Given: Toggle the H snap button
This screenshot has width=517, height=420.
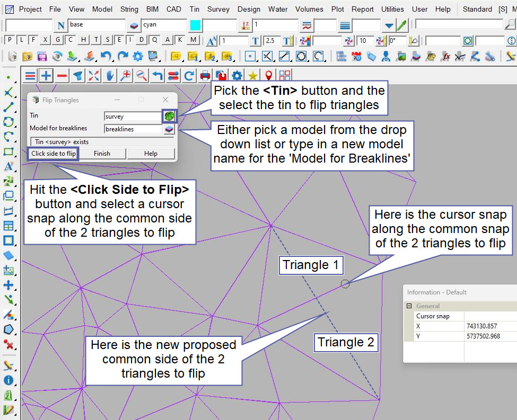Looking at the screenshot, I should coord(83,40).
